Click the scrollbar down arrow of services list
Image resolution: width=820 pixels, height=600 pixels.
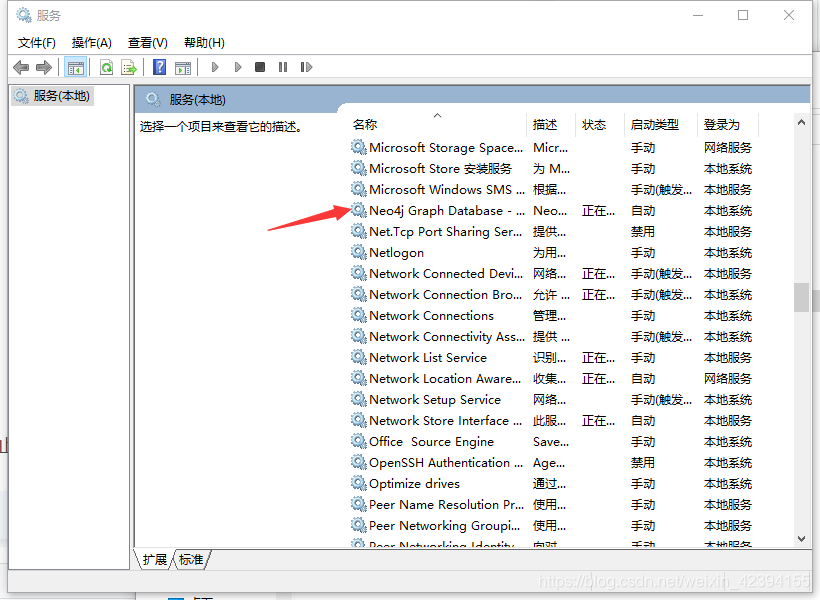click(x=801, y=539)
